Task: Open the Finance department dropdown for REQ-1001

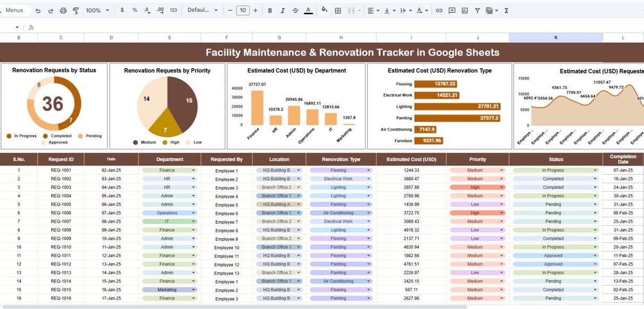Action: (193, 170)
